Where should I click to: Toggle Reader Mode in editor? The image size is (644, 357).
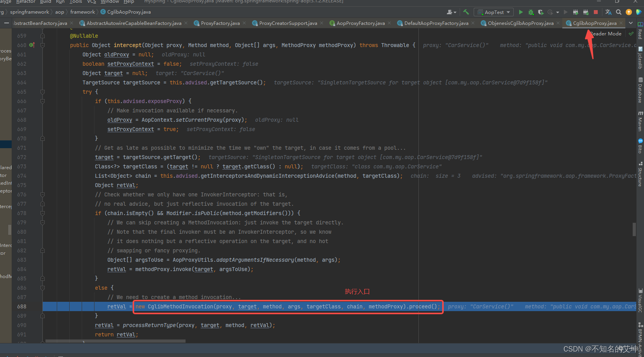605,34
